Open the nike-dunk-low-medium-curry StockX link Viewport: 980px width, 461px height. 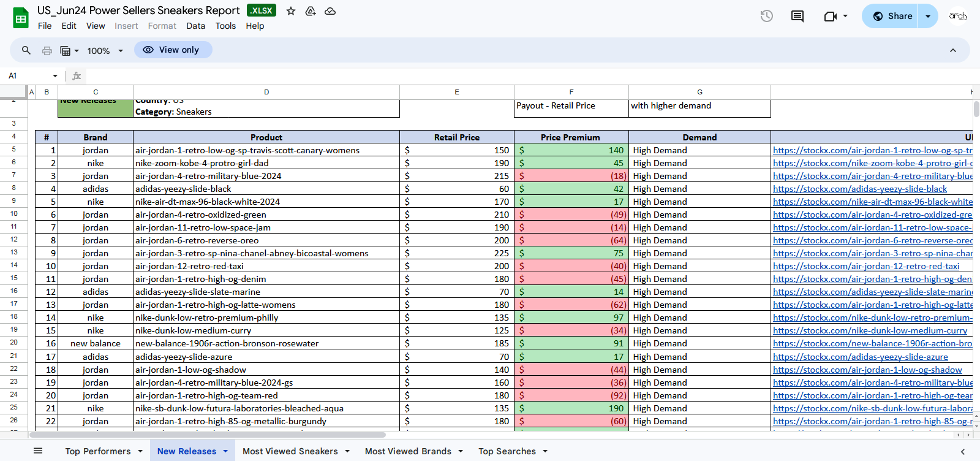(870, 330)
